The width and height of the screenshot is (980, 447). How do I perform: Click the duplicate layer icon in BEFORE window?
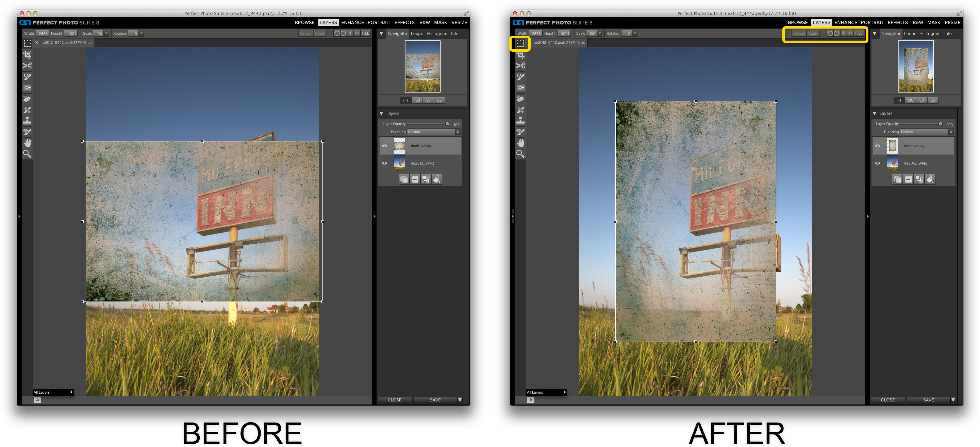coord(404,179)
